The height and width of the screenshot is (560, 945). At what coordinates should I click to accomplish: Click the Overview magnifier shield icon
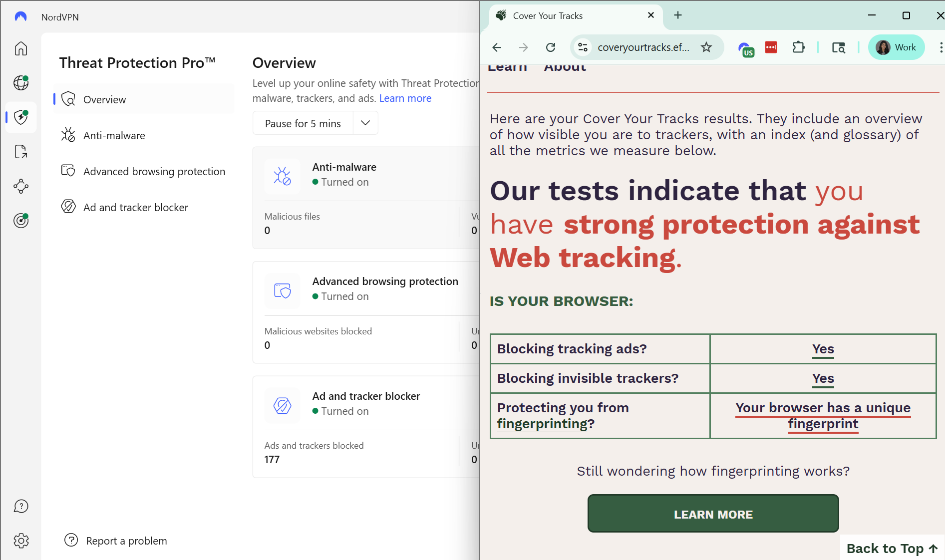pos(68,99)
